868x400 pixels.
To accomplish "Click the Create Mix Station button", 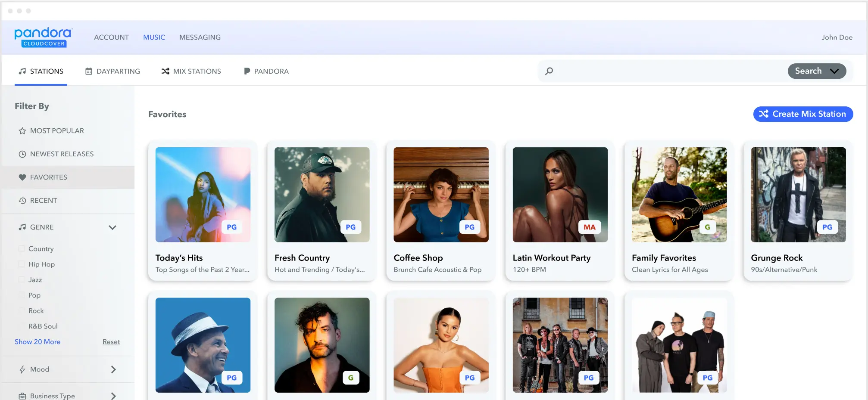I will pyautogui.click(x=802, y=114).
